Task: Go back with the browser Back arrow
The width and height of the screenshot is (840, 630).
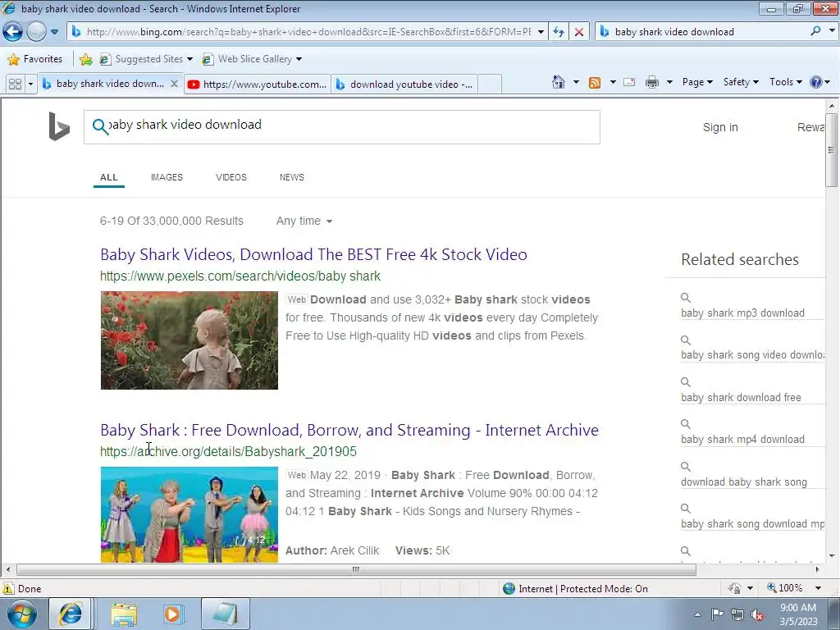Action: pos(13,32)
